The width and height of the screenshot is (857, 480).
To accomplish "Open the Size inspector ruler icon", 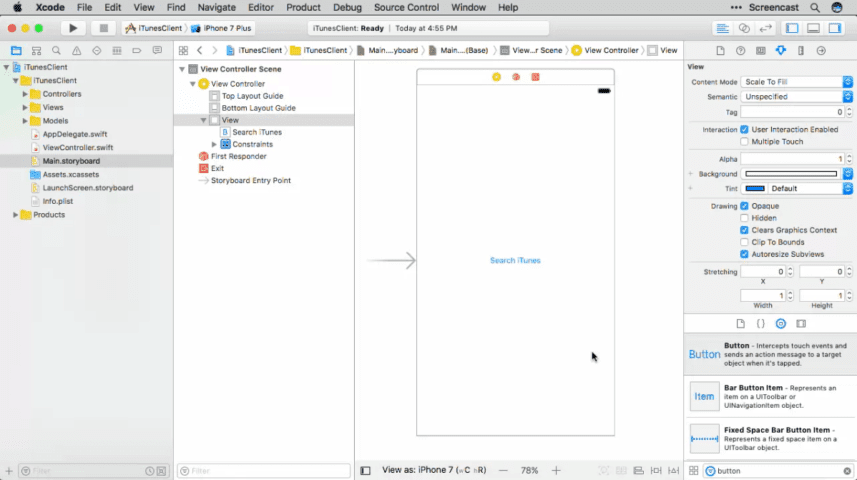I will [801, 50].
